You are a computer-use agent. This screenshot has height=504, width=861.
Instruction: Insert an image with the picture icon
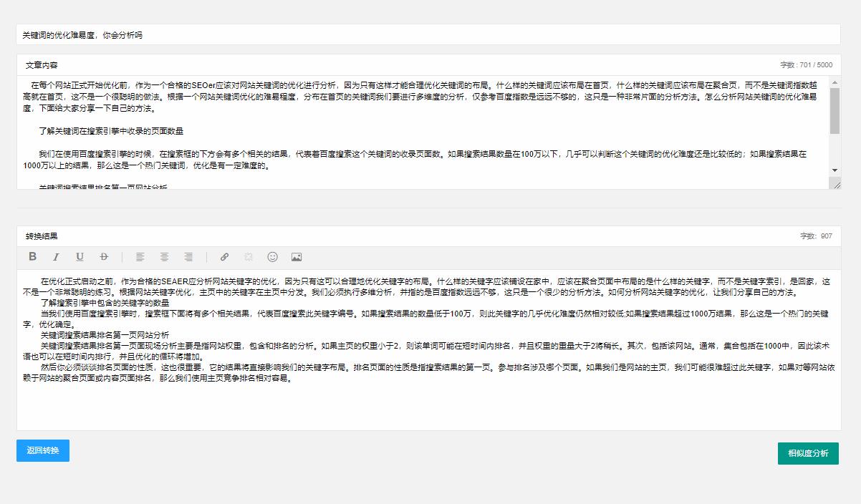[x=297, y=257]
